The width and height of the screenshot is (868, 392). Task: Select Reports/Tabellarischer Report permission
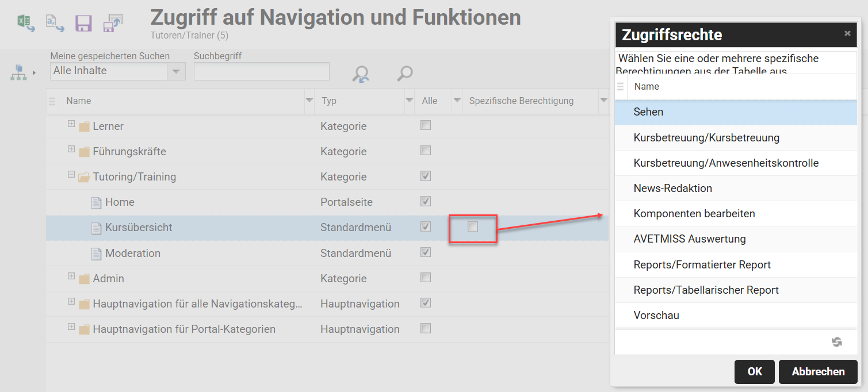click(x=736, y=290)
